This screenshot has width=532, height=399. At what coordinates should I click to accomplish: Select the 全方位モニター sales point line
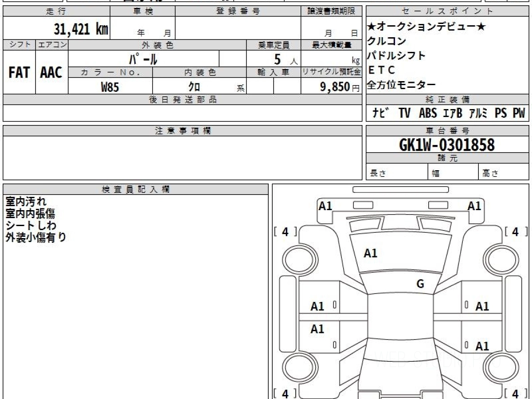pos(401,85)
